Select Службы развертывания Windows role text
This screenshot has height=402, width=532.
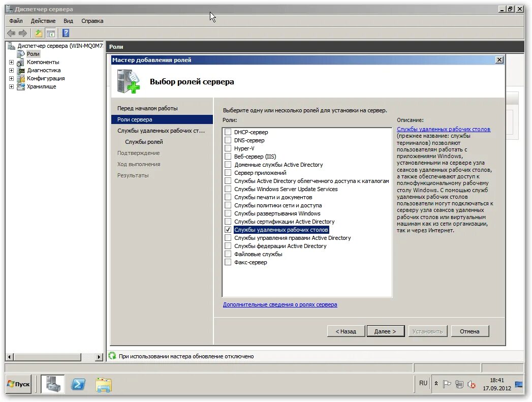click(x=277, y=213)
